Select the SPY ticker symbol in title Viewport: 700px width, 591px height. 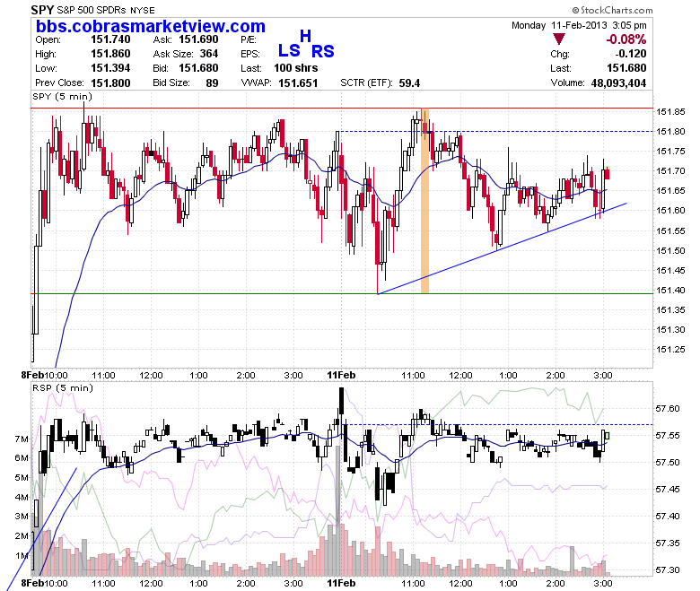tap(42, 9)
